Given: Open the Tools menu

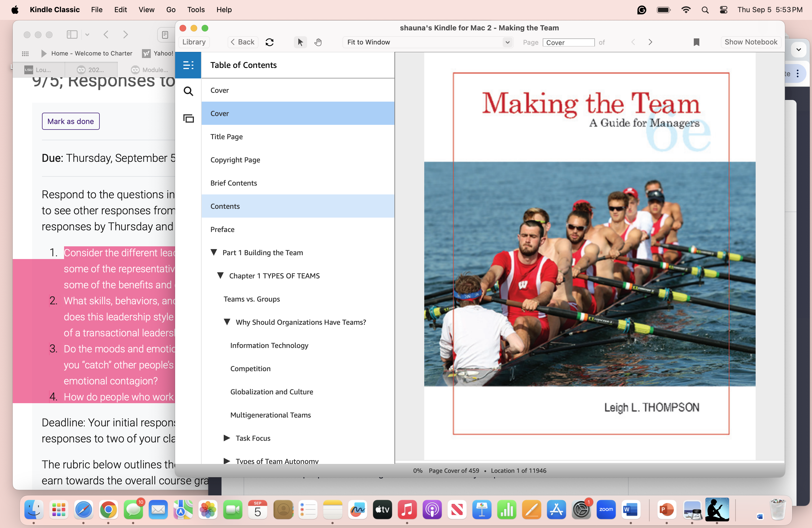Looking at the screenshot, I should [x=196, y=10].
